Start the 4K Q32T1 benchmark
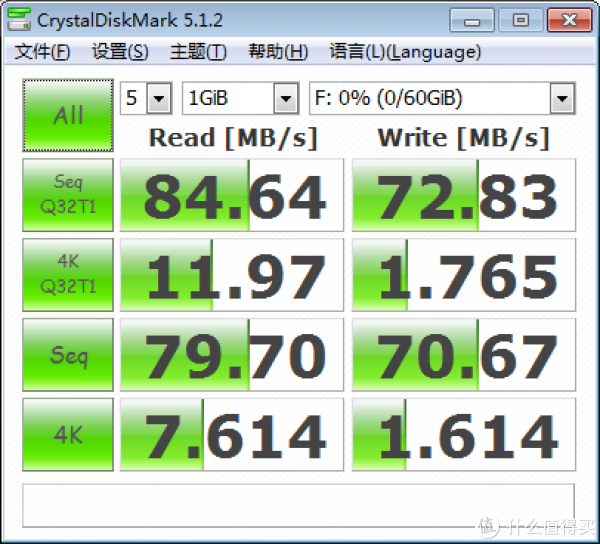Viewport: 600px width, 544px height. tap(68, 275)
